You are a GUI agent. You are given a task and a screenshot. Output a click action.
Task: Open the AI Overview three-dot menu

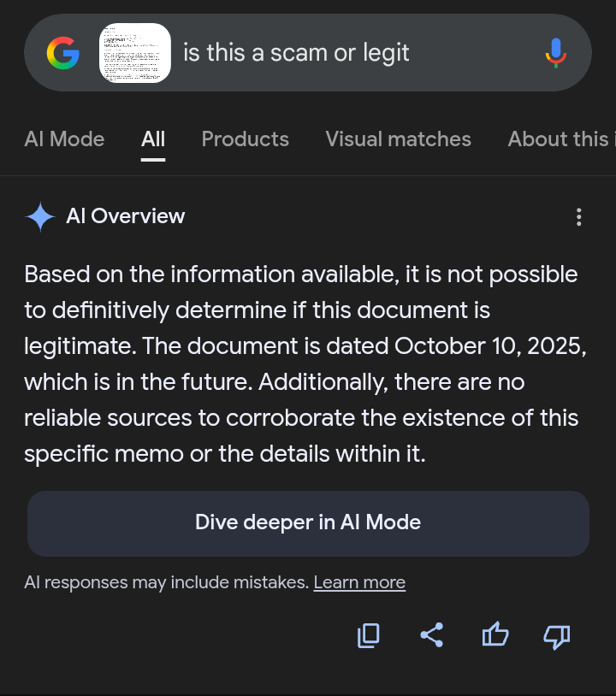579,217
